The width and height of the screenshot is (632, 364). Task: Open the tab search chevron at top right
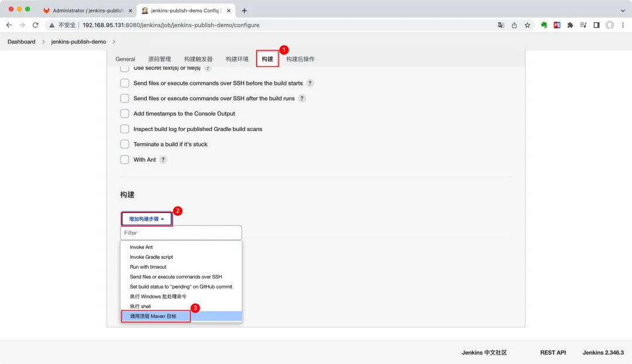pos(623,11)
